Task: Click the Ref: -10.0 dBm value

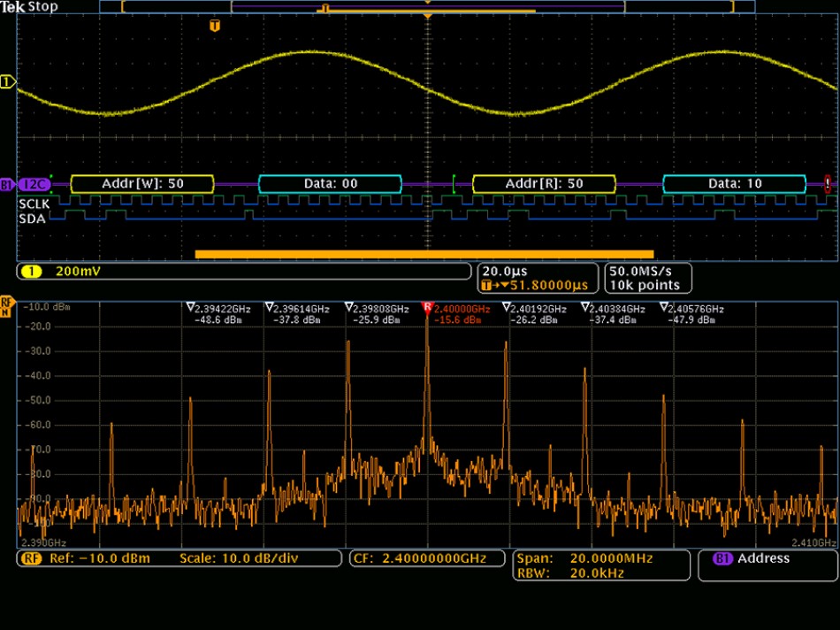Action: click(100, 558)
